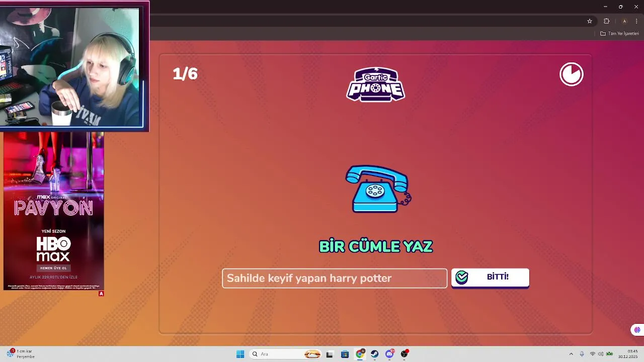Click the HEMEN ÜYE OL button in ad

click(x=53, y=268)
